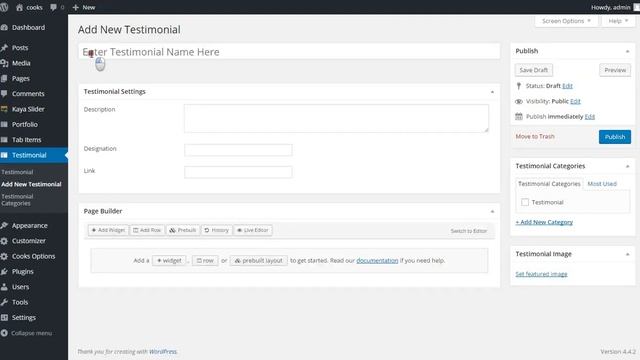Collapse the Testimonial Categories panel
The image size is (640, 360).
(x=627, y=166)
